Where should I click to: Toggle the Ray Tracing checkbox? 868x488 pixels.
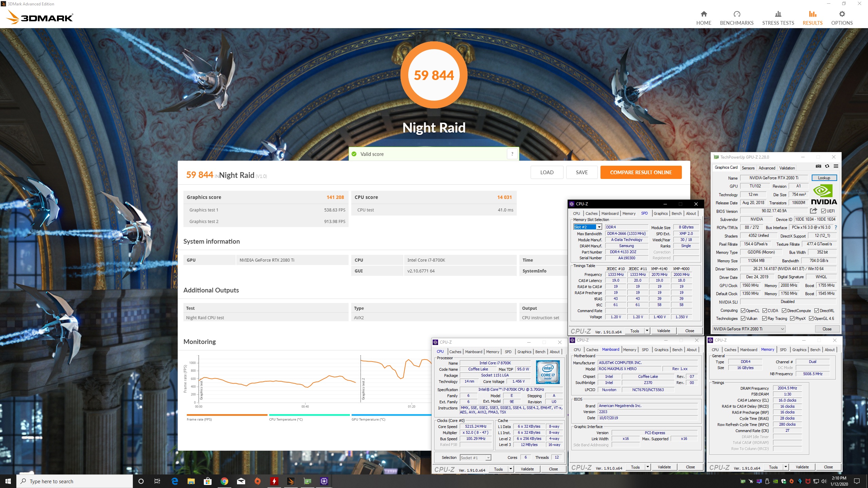click(x=764, y=319)
